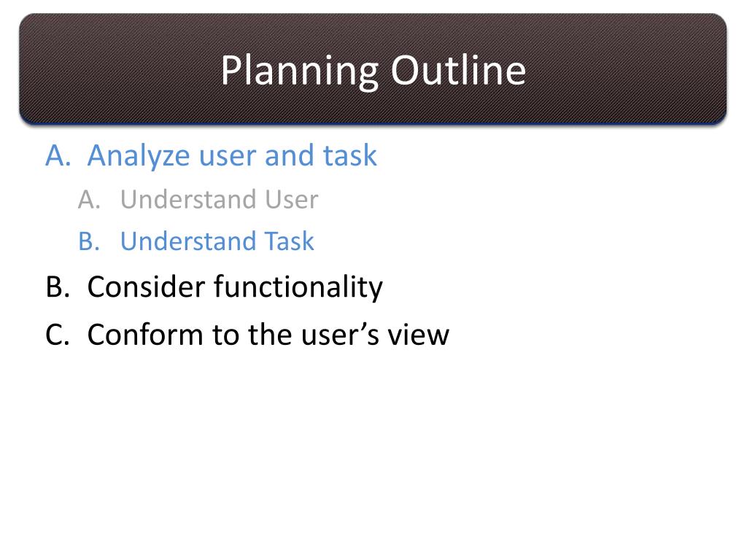Click the blue word "Understand" in sub-item B
747x560 pixels.
pyautogui.click(x=189, y=241)
